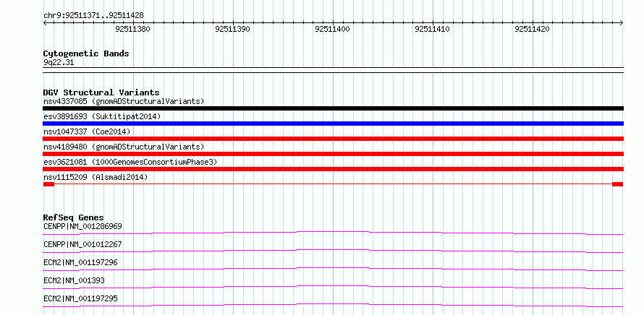
Task: Click the red bar for nsv1047337
Action: (x=333, y=139)
